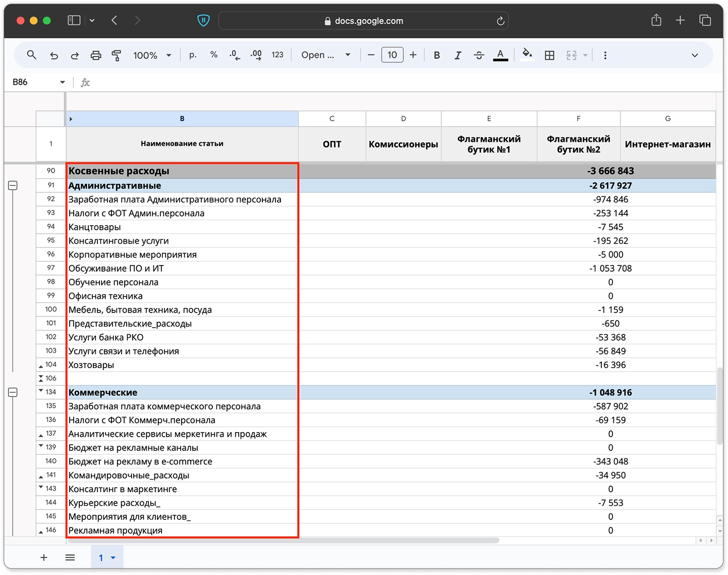The image size is (728, 575).
Task: Click the print icon in toolbar
Action: click(96, 55)
